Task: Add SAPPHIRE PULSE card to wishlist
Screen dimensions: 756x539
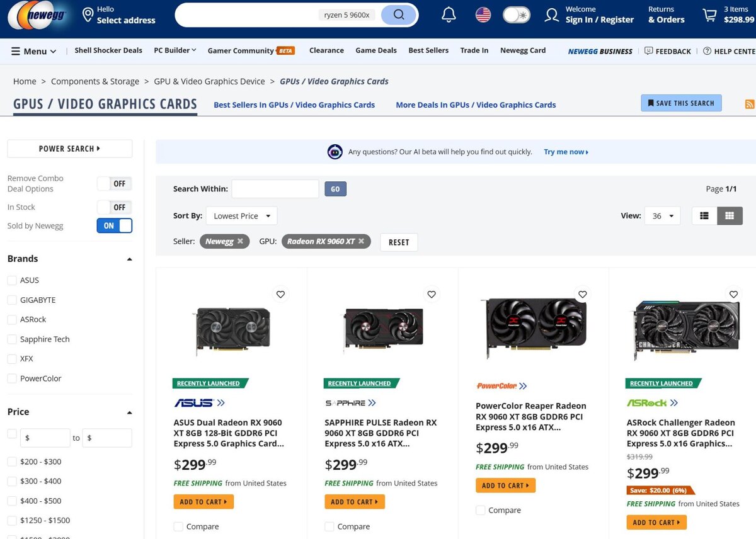Action: point(432,294)
